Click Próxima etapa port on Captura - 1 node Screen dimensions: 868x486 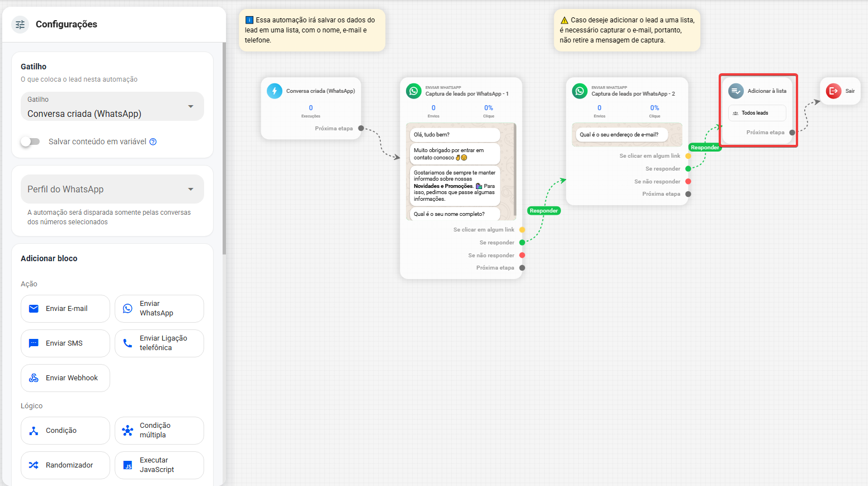pos(522,268)
